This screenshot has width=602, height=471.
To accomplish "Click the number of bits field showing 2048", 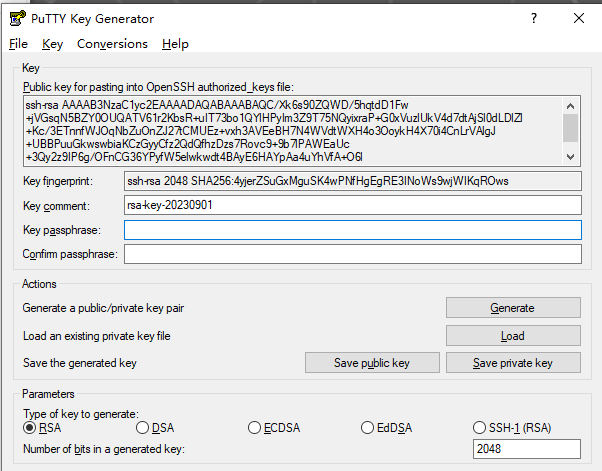I will (x=526, y=449).
